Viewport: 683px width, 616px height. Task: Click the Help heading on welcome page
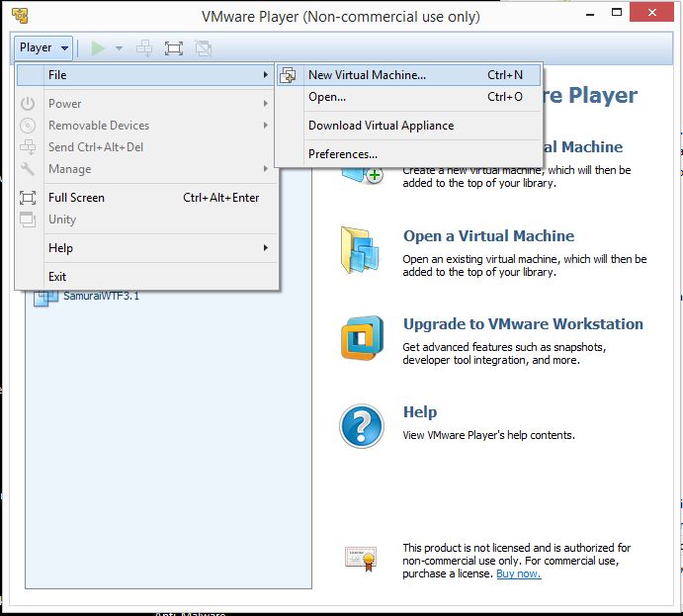[420, 412]
